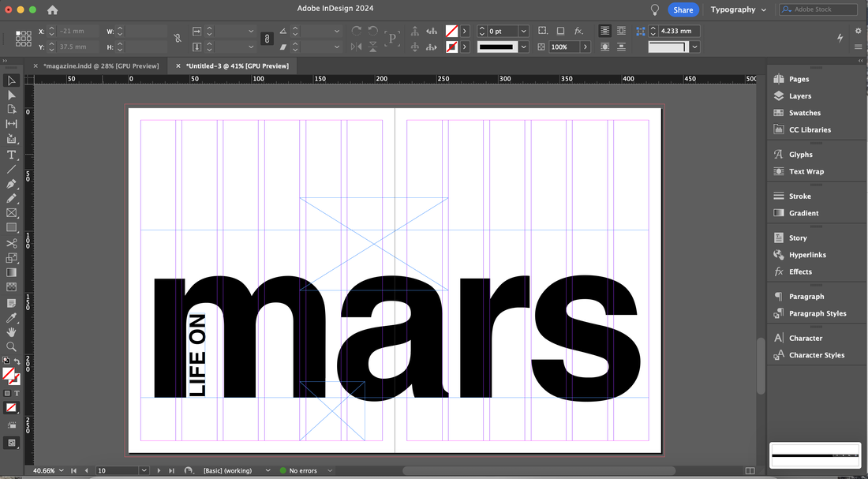The image size is (868, 479).
Task: Go to the previous page
Action: tap(86, 470)
